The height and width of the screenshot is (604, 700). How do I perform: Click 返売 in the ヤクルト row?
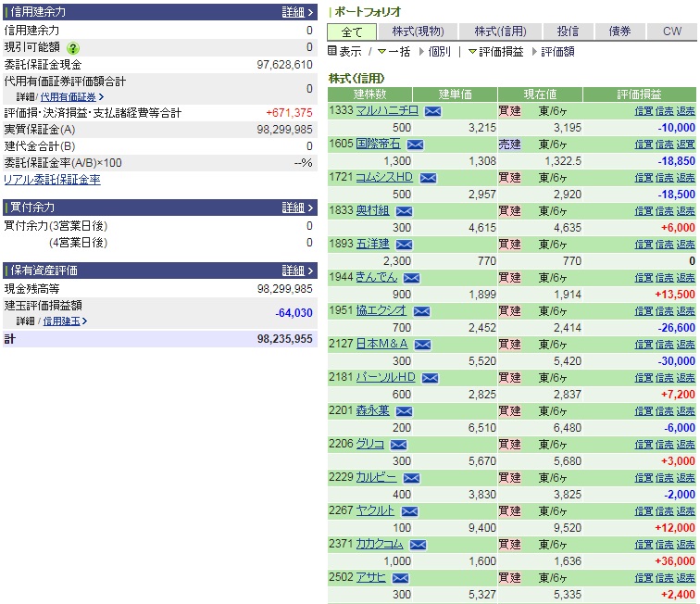pos(685,511)
